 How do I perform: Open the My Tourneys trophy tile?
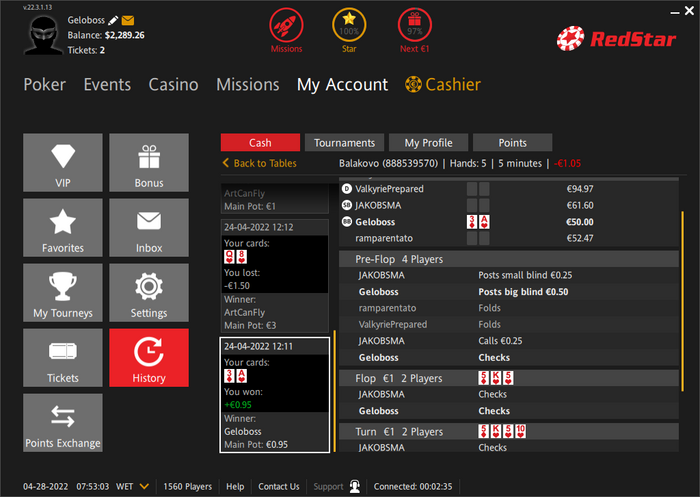63,292
